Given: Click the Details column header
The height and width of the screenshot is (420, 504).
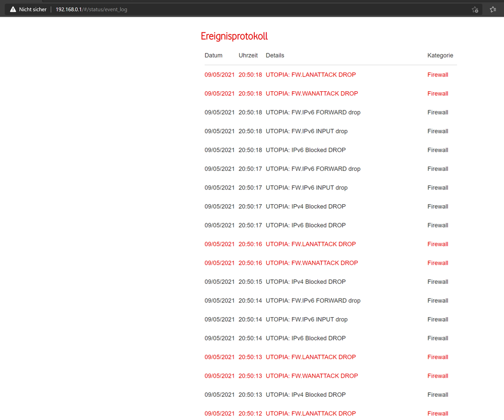Looking at the screenshot, I should coord(275,55).
